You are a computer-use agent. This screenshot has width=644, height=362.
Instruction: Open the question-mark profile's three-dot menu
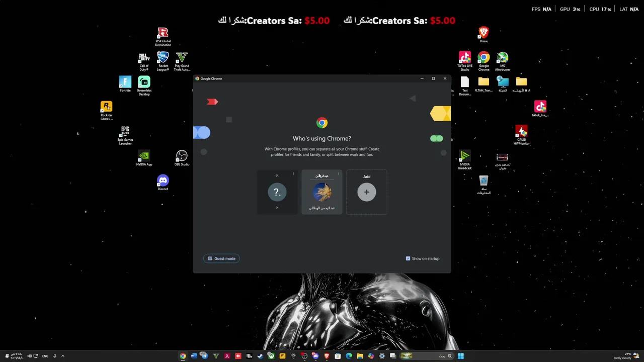click(293, 174)
